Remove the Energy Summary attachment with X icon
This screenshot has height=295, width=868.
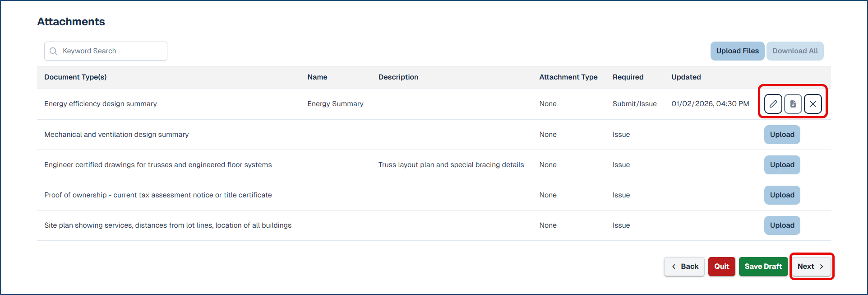coord(813,104)
